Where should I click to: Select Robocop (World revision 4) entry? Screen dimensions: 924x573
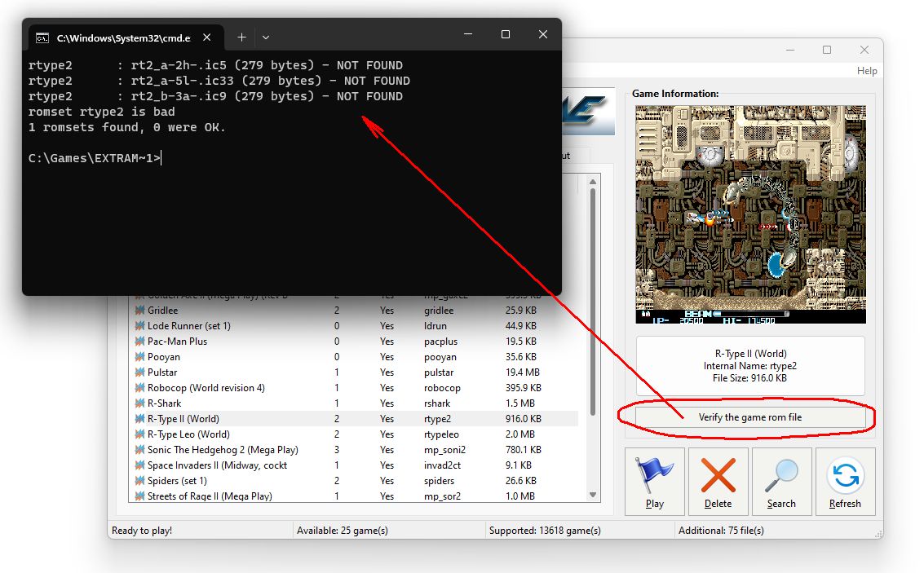(x=206, y=388)
